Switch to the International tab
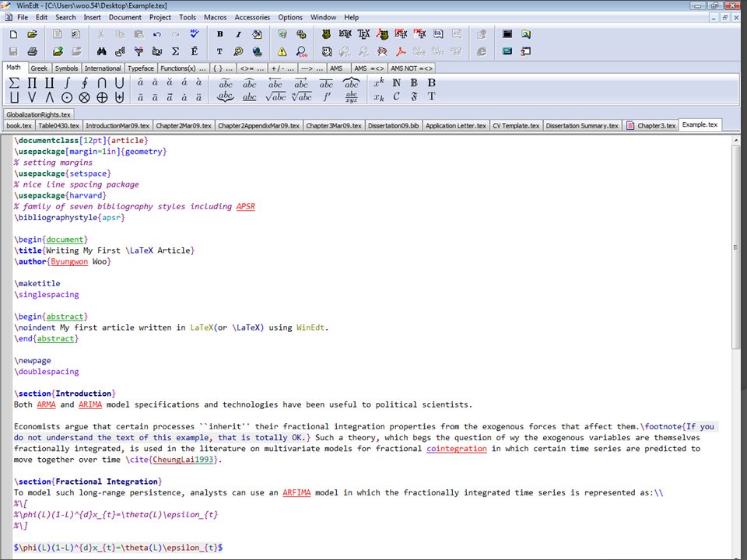The image size is (747, 560). (103, 68)
